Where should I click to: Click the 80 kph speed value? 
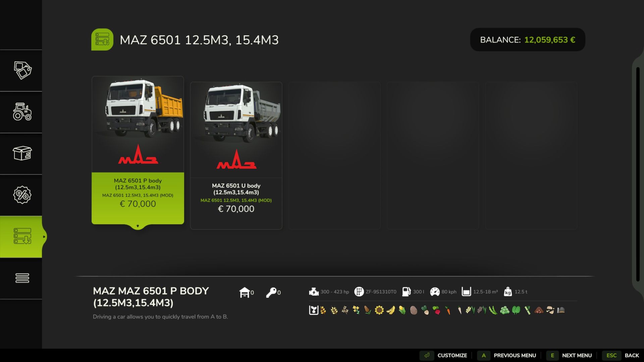449,292
